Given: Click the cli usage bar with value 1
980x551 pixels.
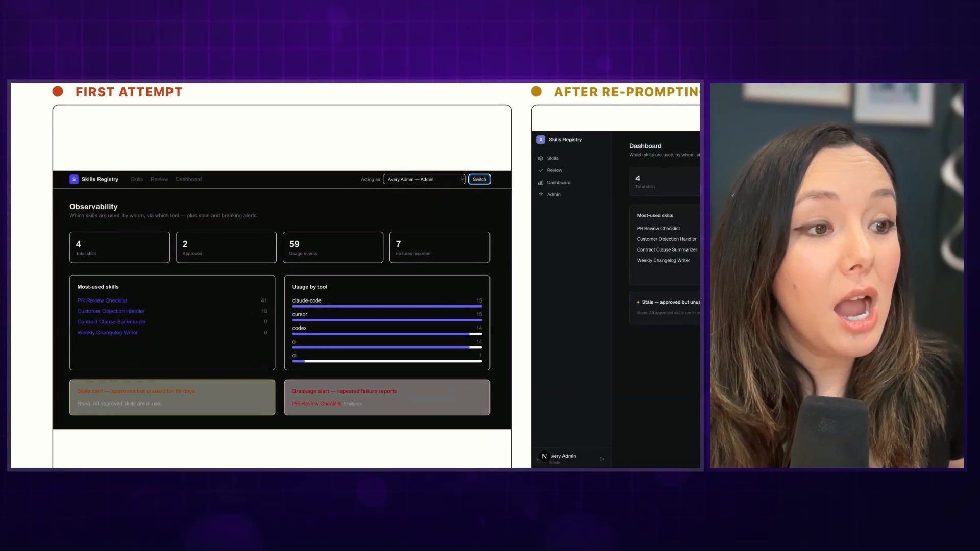Looking at the screenshot, I should pyautogui.click(x=387, y=361).
